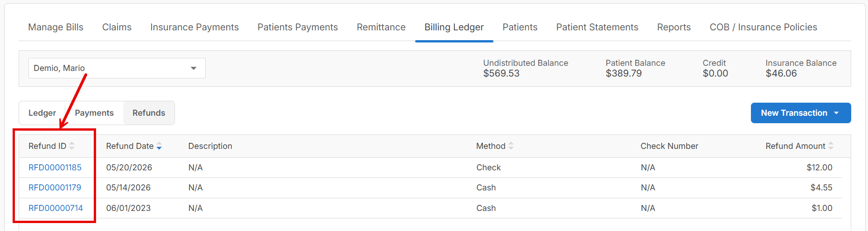Sort by Refund Amount arrows
Image resolution: width=868 pixels, height=231 pixels.
pyautogui.click(x=831, y=146)
